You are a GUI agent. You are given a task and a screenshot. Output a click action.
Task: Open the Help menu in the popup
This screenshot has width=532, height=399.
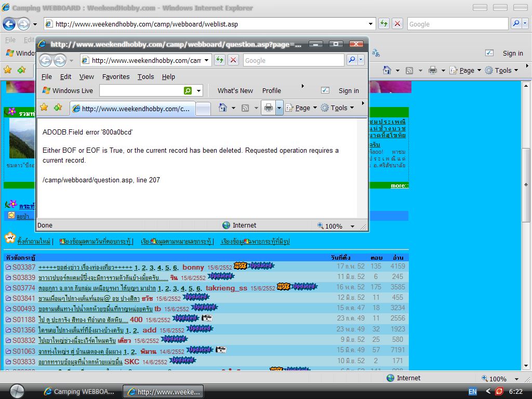(x=168, y=76)
